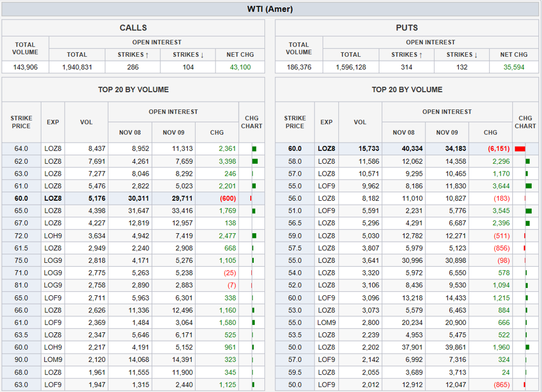542x392 pixels.
Task: Click puts total open interest 1,596,128
Action: point(350,67)
